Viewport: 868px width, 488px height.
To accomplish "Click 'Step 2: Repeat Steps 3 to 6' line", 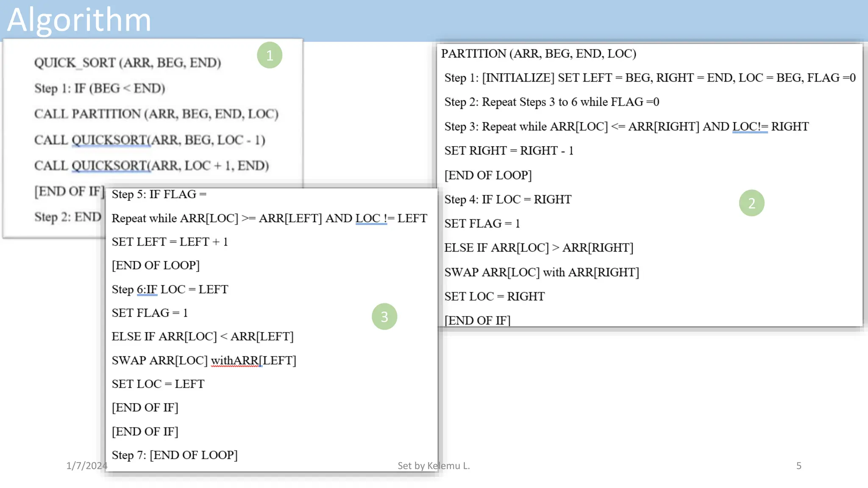I will [x=552, y=102].
